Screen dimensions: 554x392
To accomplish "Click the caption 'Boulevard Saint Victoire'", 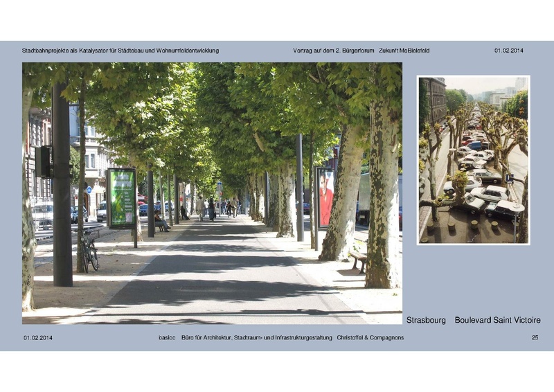I will click(497, 320).
